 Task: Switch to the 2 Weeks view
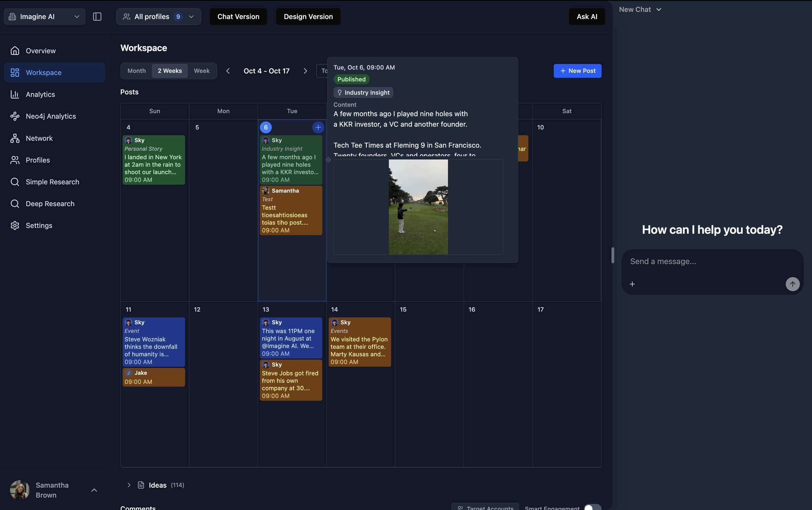coord(170,71)
